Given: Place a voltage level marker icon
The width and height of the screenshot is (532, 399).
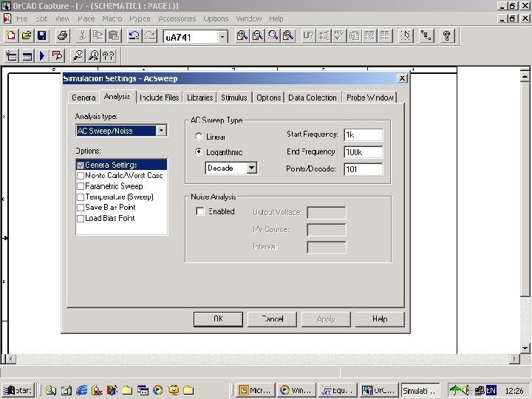Looking at the screenshot, I should pyautogui.click(x=78, y=55).
